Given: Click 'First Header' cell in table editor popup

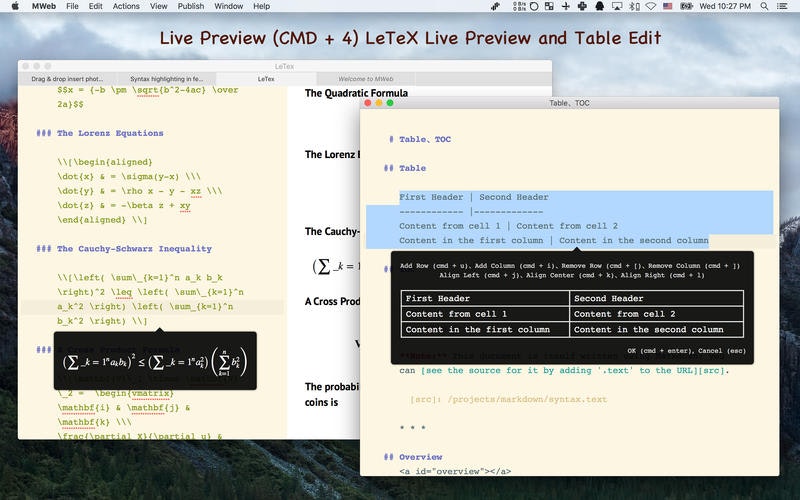Looking at the screenshot, I should coord(485,298).
